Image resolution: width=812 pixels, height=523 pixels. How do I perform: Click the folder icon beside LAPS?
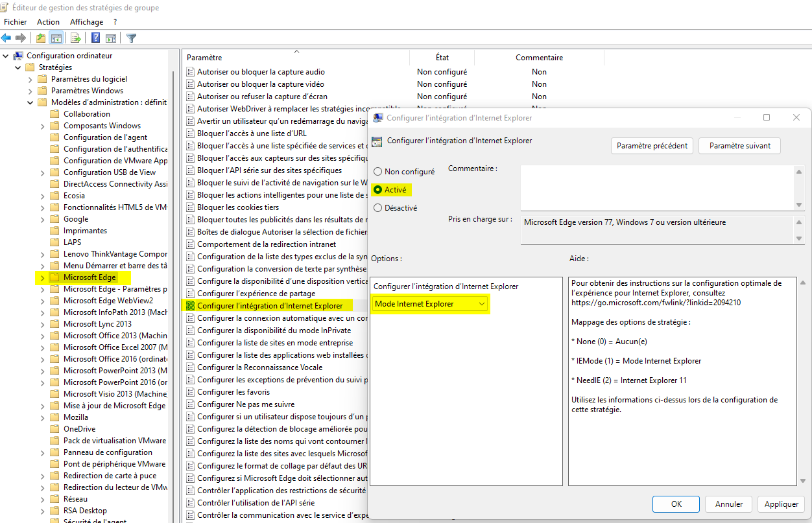(55, 242)
